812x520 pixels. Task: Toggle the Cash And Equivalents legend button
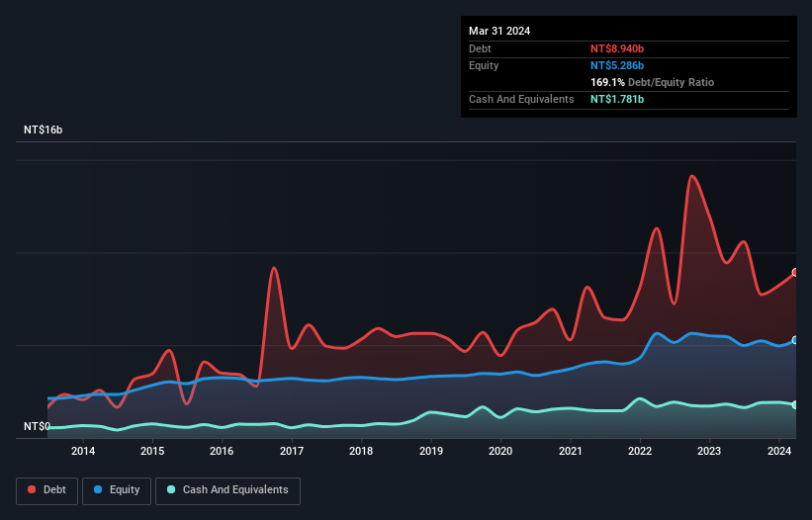tap(227, 490)
